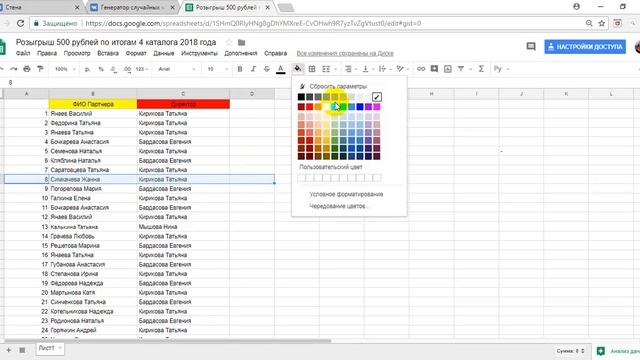640x360 pixels.
Task: Open the all sheets list icon
Action: (22, 350)
